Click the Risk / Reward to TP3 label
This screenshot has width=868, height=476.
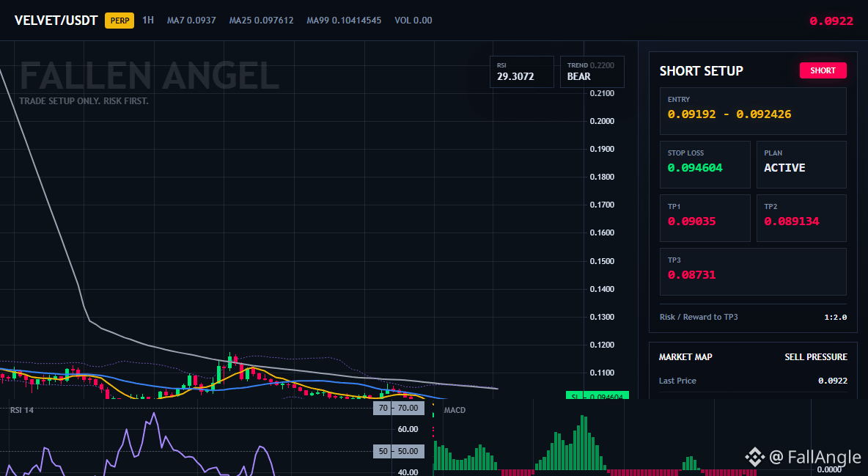699,317
